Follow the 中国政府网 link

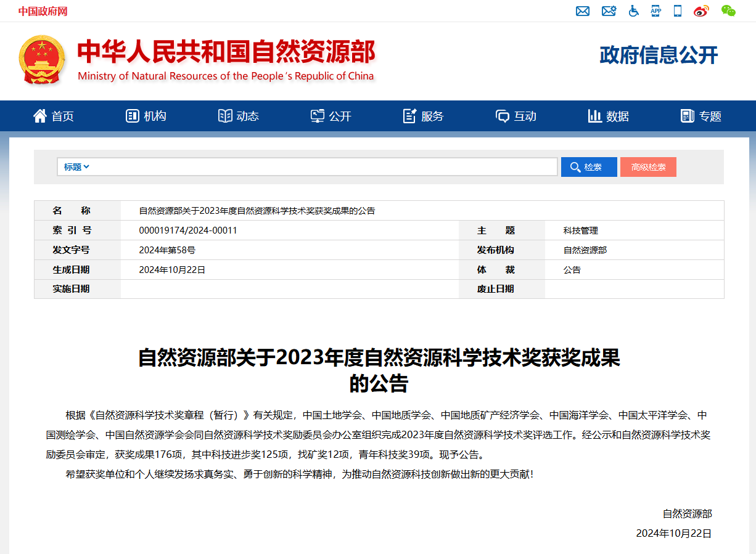pos(43,11)
